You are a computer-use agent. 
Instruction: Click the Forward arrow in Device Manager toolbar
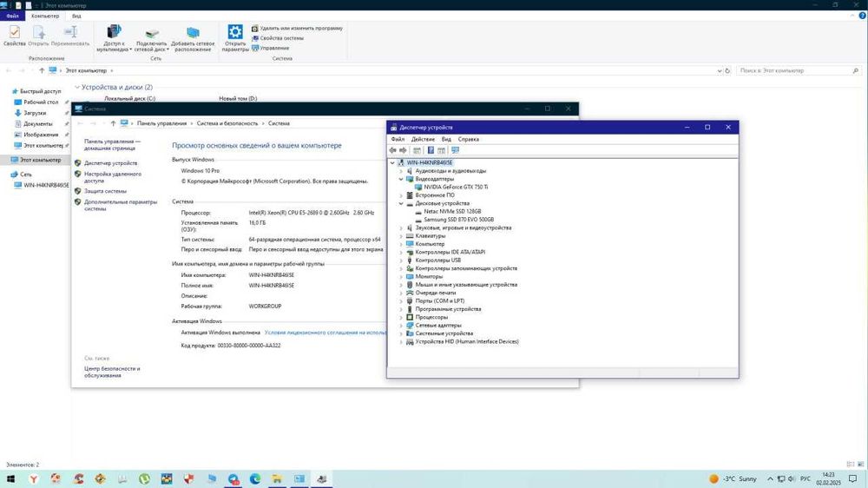click(x=403, y=150)
